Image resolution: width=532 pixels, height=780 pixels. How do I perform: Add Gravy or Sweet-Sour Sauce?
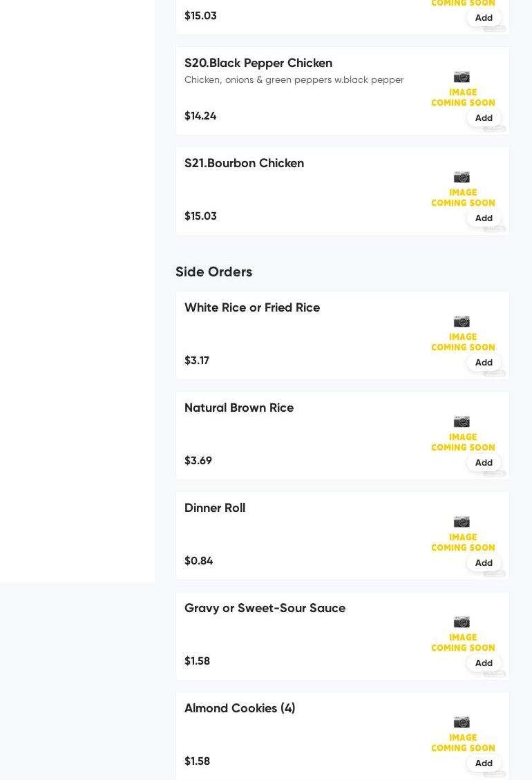484,663
